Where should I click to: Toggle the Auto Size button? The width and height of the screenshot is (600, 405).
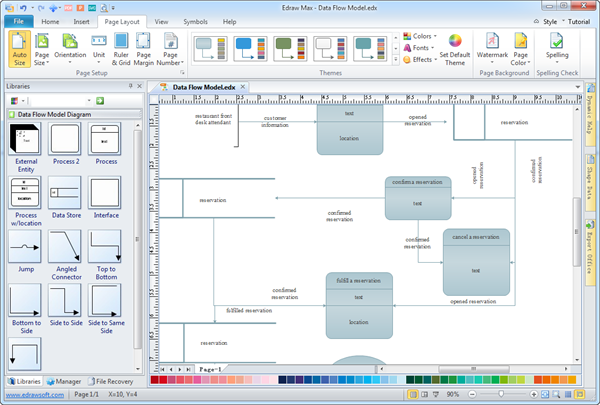20,49
